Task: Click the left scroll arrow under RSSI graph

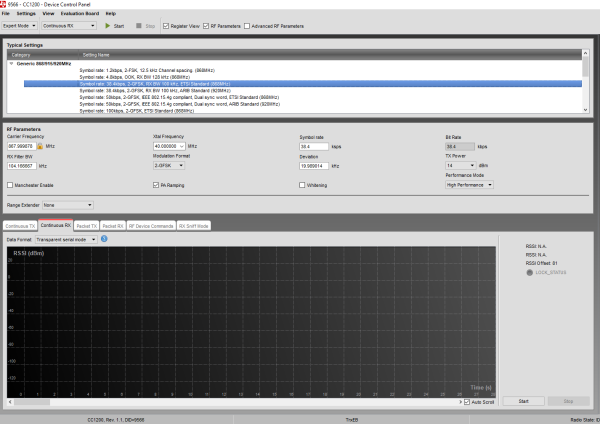Action: [x=10, y=402]
